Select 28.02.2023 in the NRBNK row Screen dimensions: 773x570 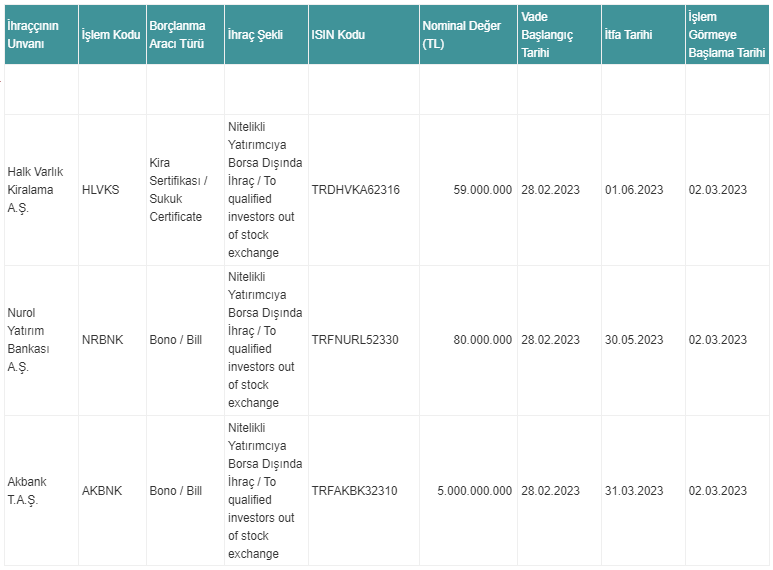[x=550, y=340]
